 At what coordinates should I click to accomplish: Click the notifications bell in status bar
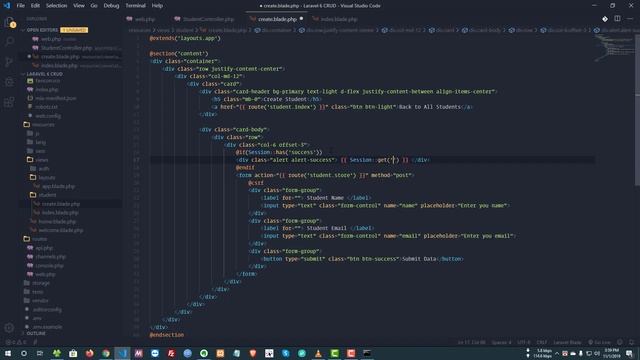(631, 342)
